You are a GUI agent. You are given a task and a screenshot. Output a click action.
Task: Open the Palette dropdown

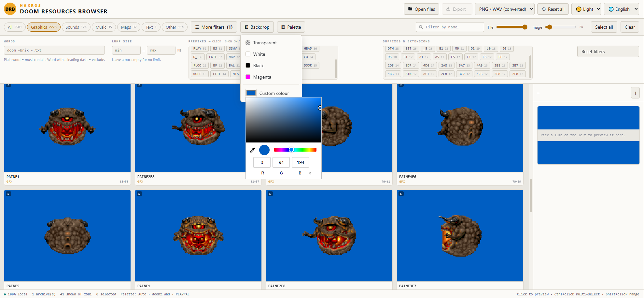[291, 27]
